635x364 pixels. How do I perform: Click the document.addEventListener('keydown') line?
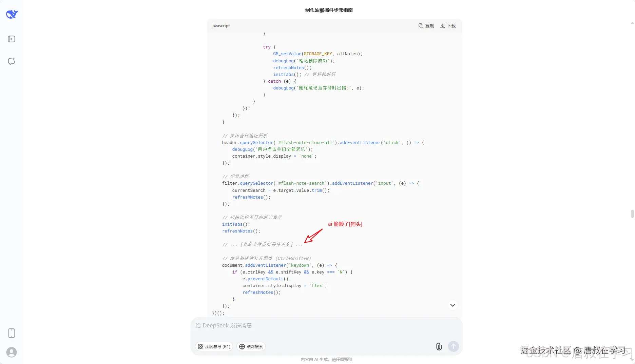click(x=280, y=265)
